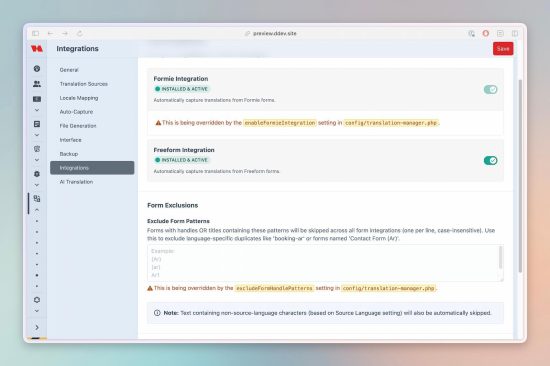550x366 pixels.
Task: Open the AI Translation section
Action: coord(92,182)
